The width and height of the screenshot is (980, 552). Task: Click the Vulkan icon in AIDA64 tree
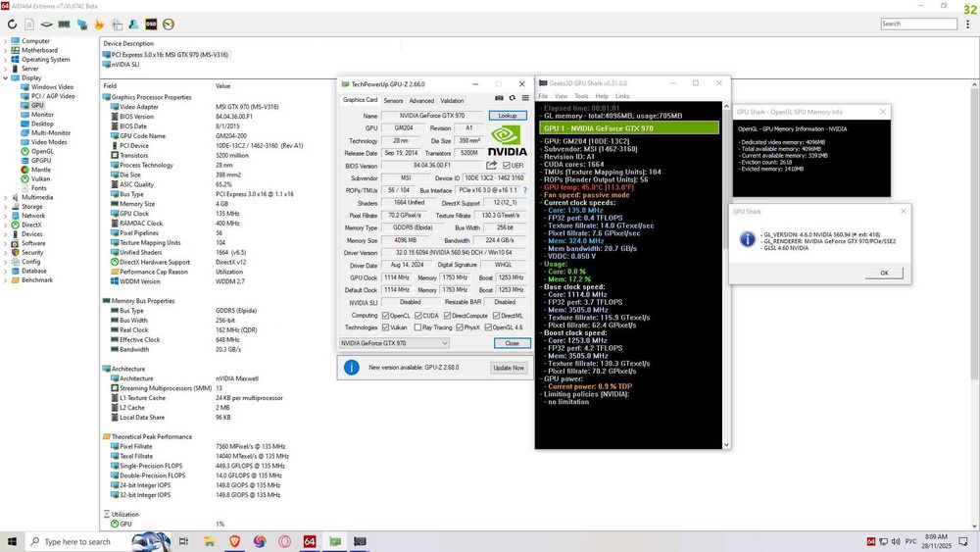click(x=25, y=178)
